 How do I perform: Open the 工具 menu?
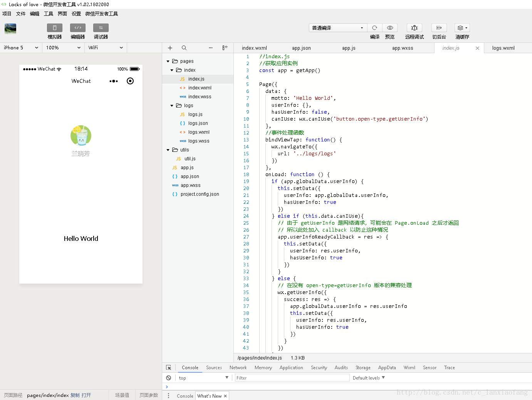(x=49, y=14)
